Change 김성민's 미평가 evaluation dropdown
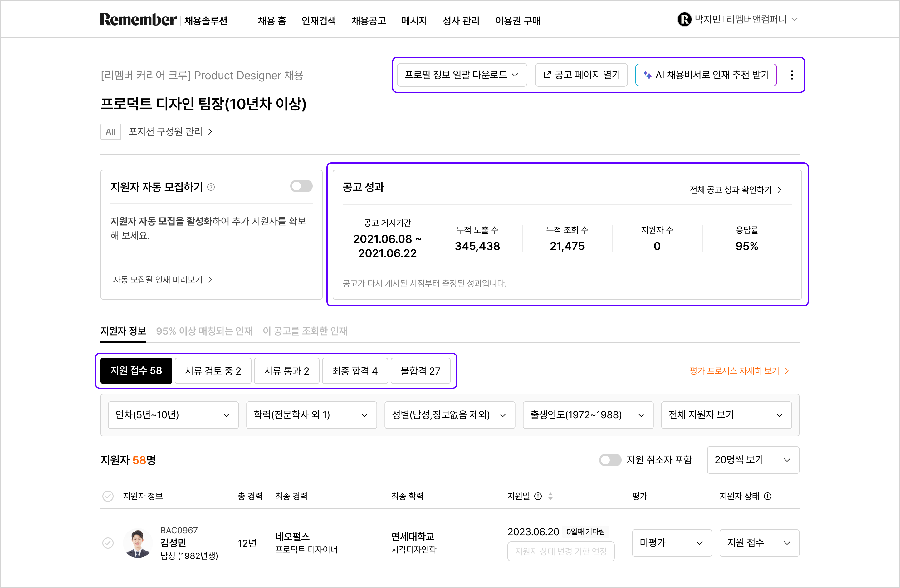This screenshot has height=588, width=900. (x=672, y=543)
